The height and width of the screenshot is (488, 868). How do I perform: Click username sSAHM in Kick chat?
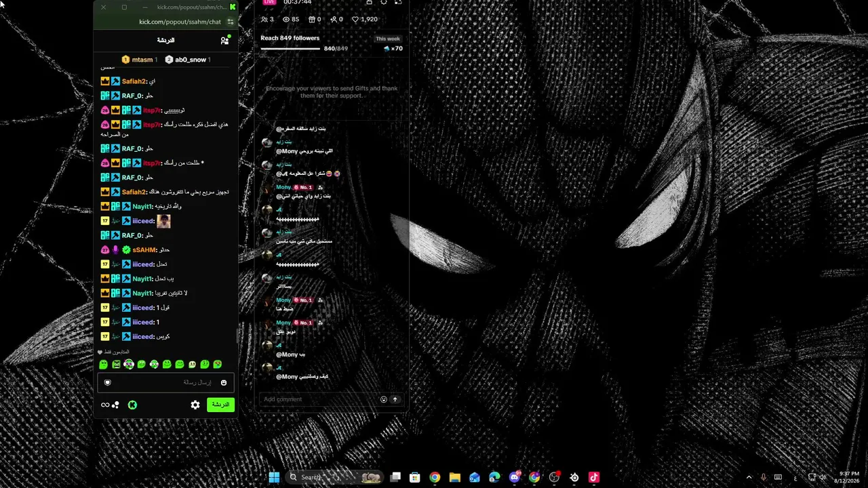point(144,250)
